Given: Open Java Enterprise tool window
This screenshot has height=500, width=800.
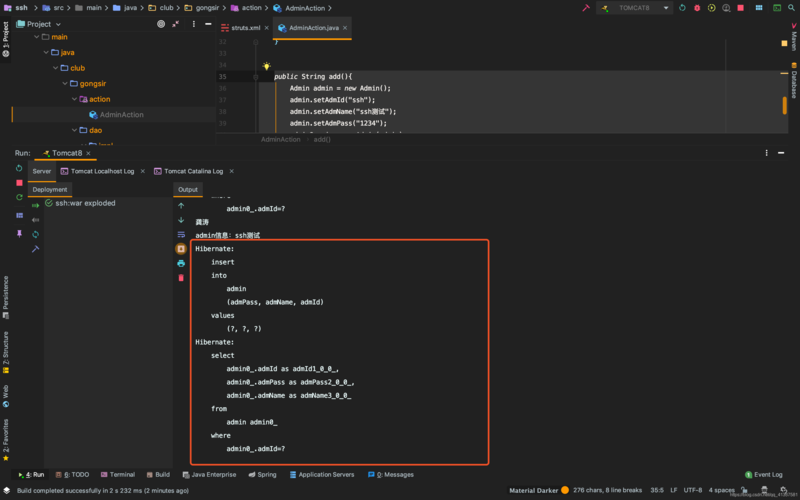Looking at the screenshot, I should click(x=209, y=474).
